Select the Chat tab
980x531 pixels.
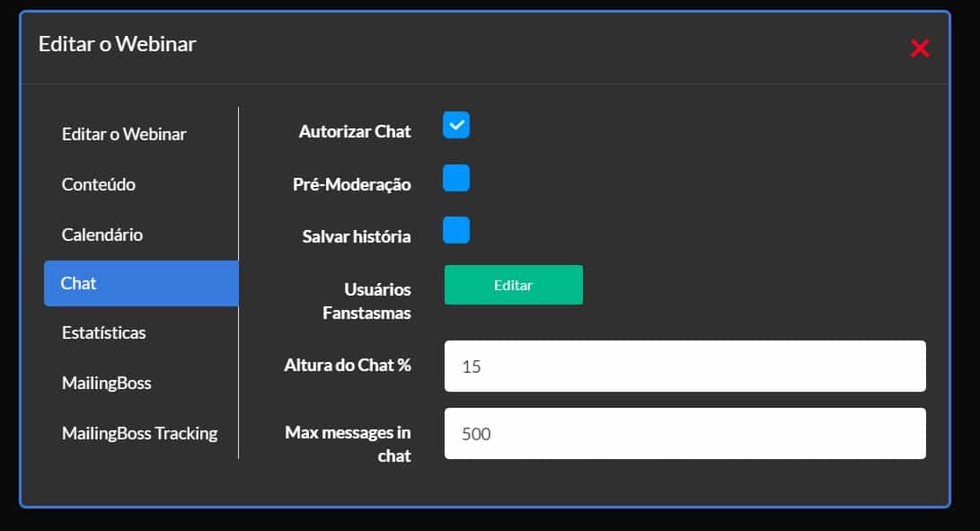coord(78,283)
